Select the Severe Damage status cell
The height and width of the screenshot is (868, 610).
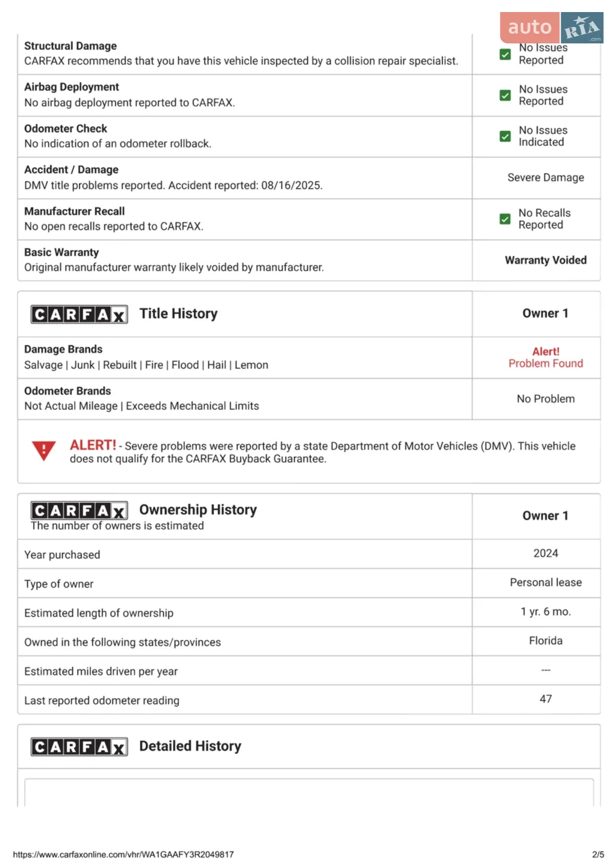pos(546,177)
